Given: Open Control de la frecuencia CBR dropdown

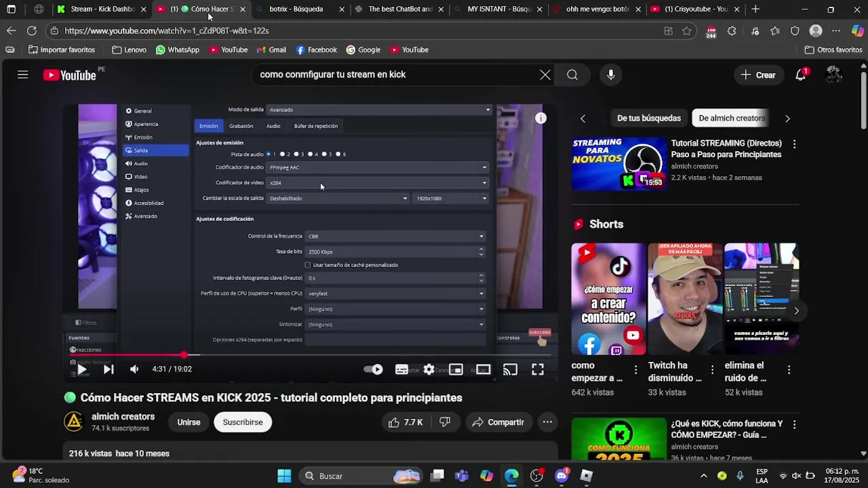Looking at the screenshot, I should 396,237.
